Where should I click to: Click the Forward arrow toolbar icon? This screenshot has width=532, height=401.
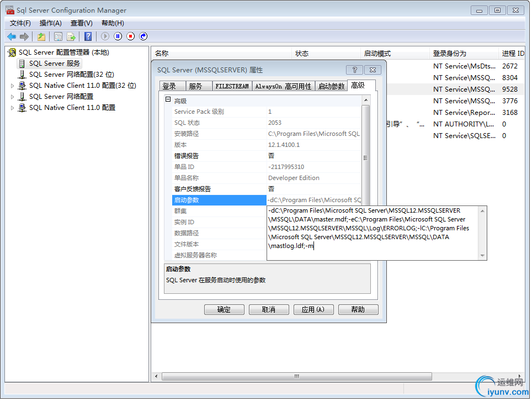[24, 36]
